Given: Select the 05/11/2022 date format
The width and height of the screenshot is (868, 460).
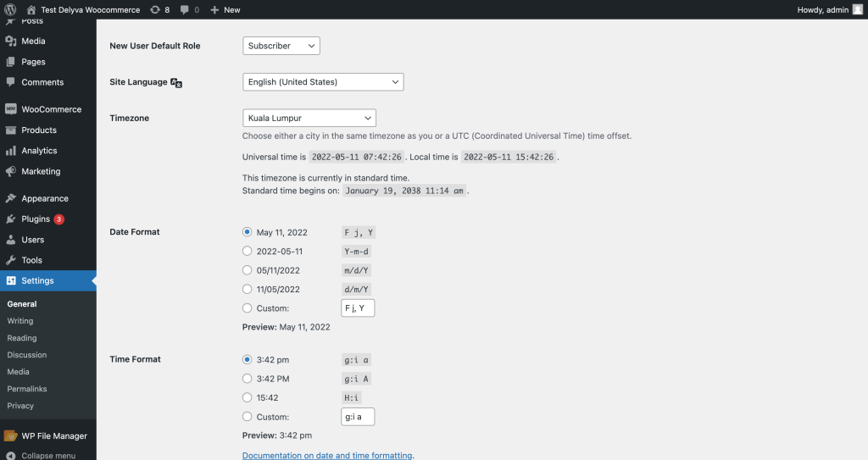Looking at the screenshot, I should 247,270.
